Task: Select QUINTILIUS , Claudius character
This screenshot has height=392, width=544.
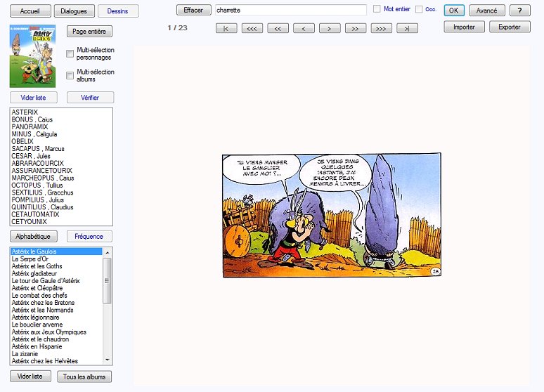Action: [x=42, y=207]
